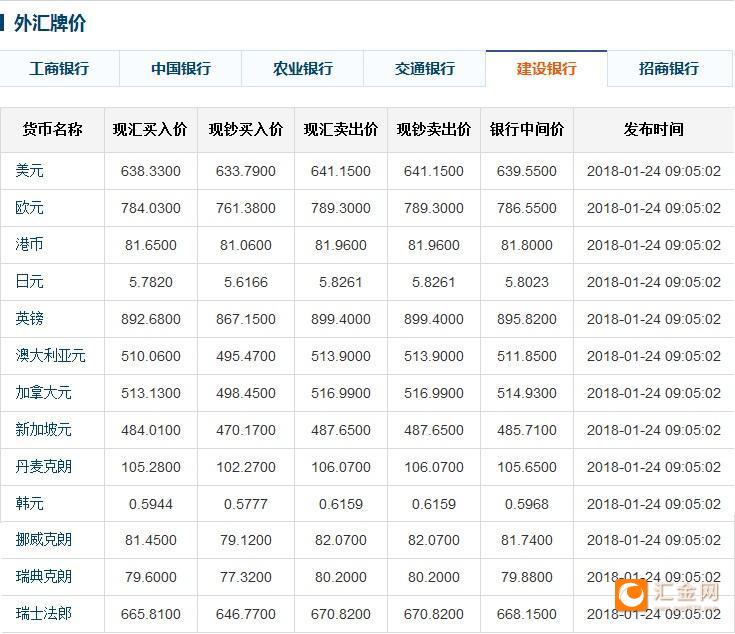Click the won spot buy value 0.5944
This screenshot has width=735, height=634.
150,504
